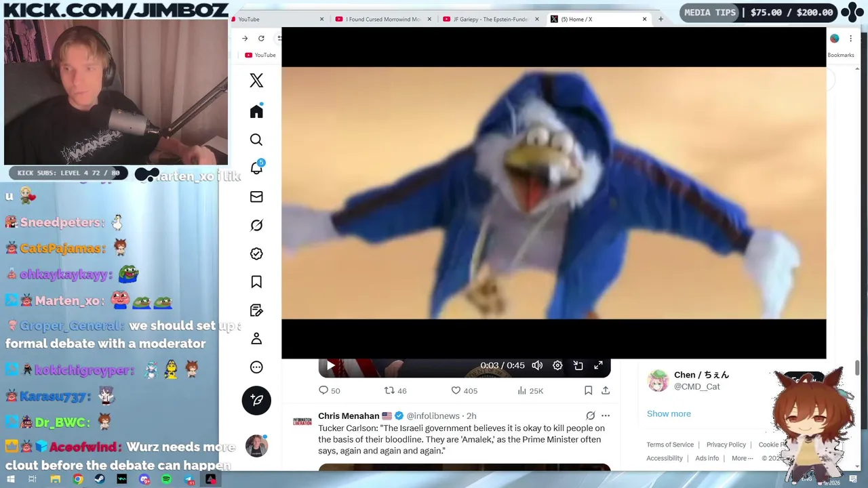Image resolution: width=868 pixels, height=488 pixels.
Task: Reply to tweet with 50 replies
Action: 330,390
